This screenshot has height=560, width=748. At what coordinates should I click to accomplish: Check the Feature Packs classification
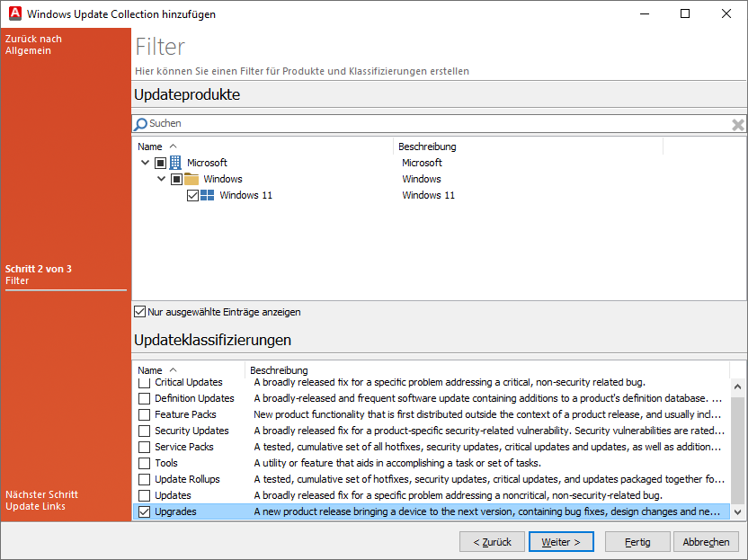pyautogui.click(x=142, y=414)
